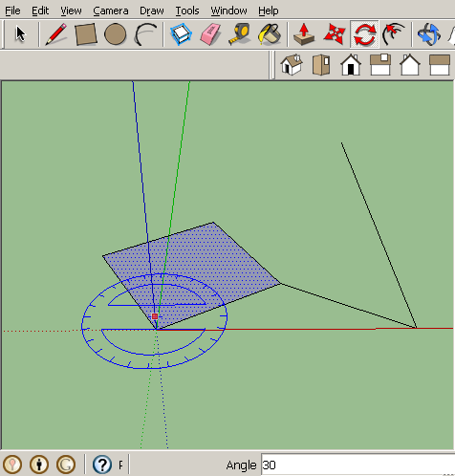
Task: Open the View menu
Action: tap(71, 11)
